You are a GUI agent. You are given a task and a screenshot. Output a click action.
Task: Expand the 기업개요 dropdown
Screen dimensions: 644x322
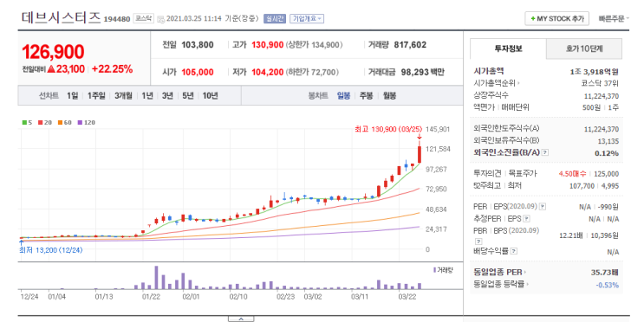pyautogui.click(x=306, y=18)
